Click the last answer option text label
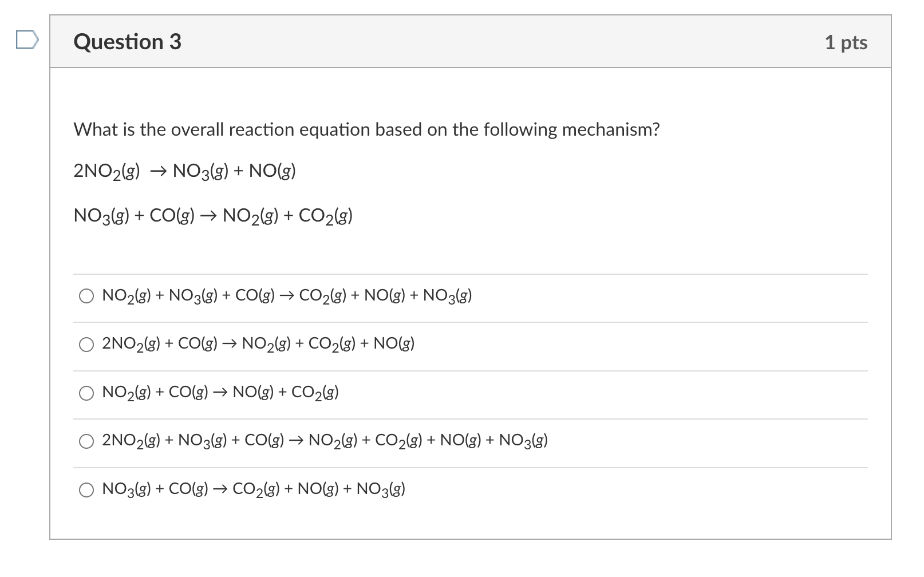The image size is (924, 577). 252,489
